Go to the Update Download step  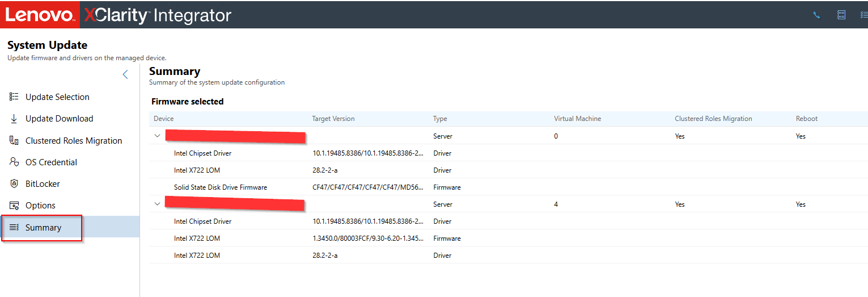pyautogui.click(x=59, y=119)
